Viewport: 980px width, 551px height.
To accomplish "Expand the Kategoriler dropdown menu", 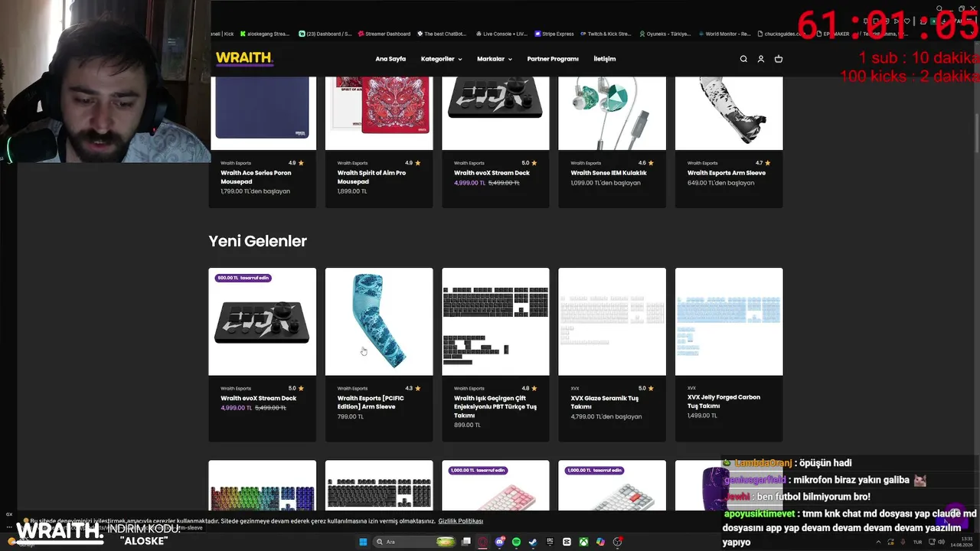I will click(x=441, y=59).
